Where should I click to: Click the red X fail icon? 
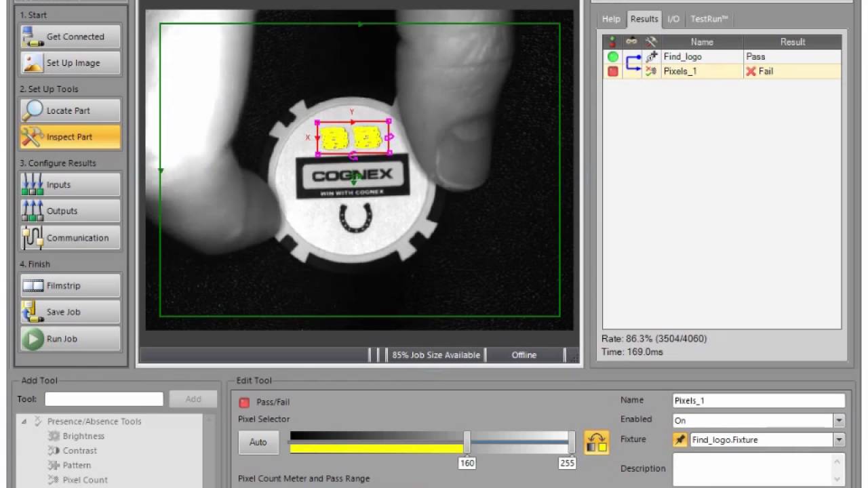751,71
